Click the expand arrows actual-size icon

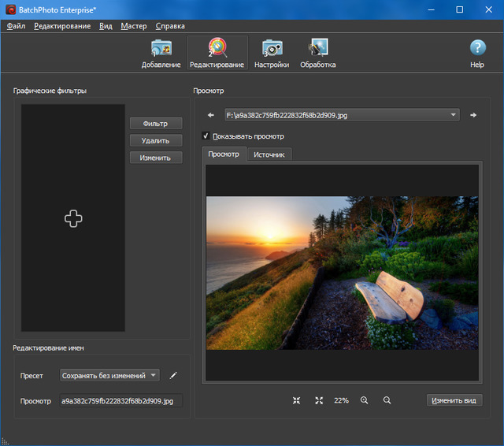pyautogui.click(x=319, y=400)
